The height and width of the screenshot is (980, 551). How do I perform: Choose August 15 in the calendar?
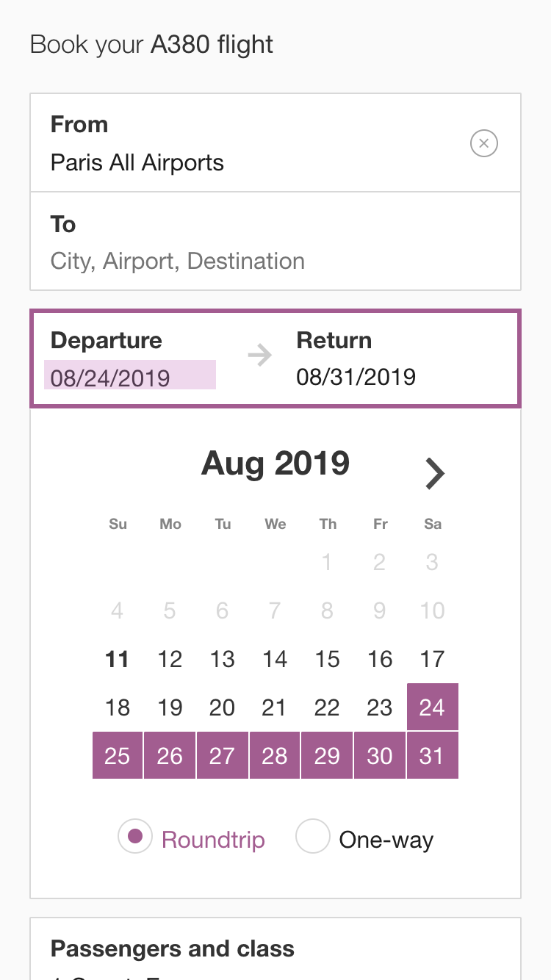point(327,659)
